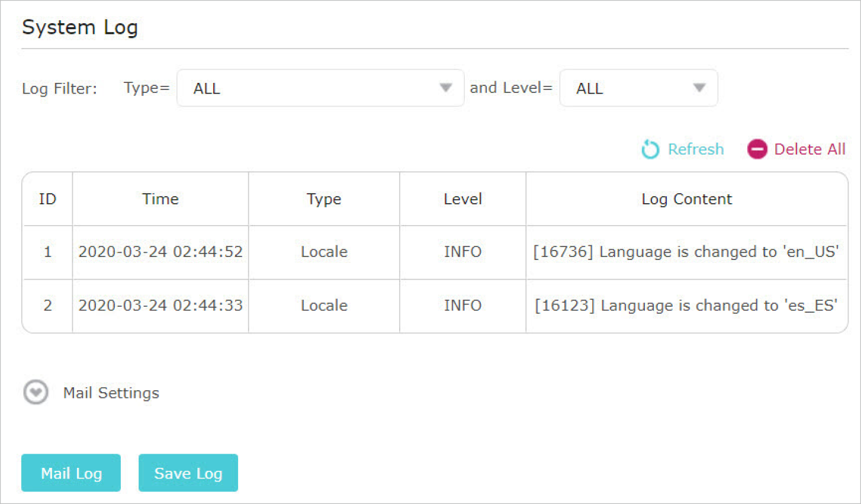Select the Level column header
Screen dimensions: 861x504
click(x=462, y=199)
